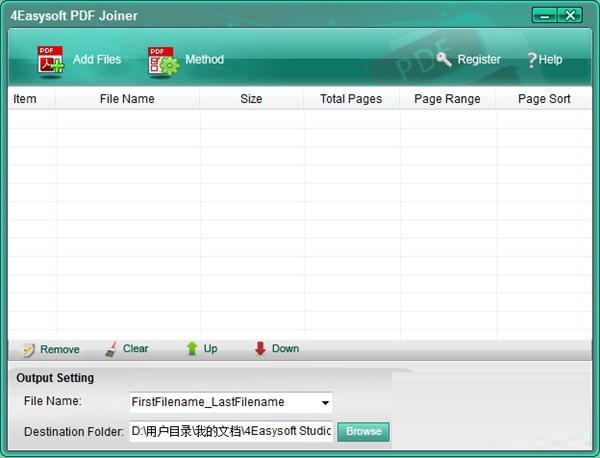This screenshot has height=458, width=600.
Task: Select the Page Range column header
Action: [447, 99]
